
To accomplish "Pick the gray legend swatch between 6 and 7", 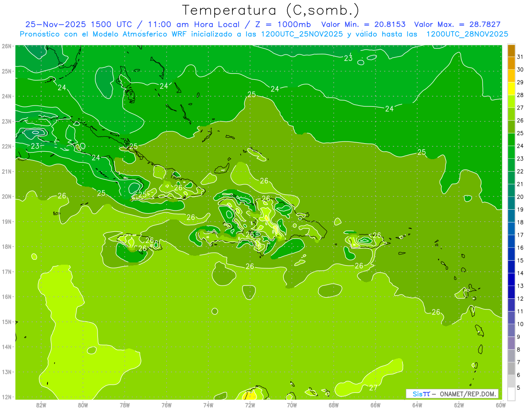I will [x=511, y=368].
